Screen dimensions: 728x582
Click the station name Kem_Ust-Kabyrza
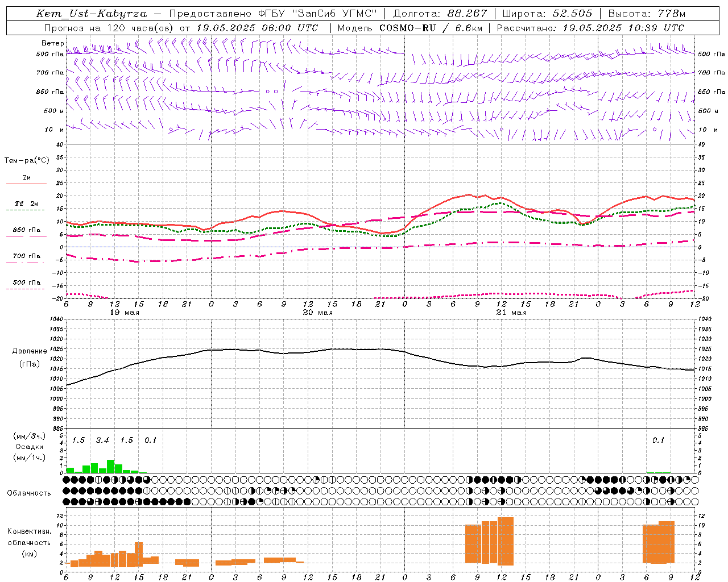92,14
